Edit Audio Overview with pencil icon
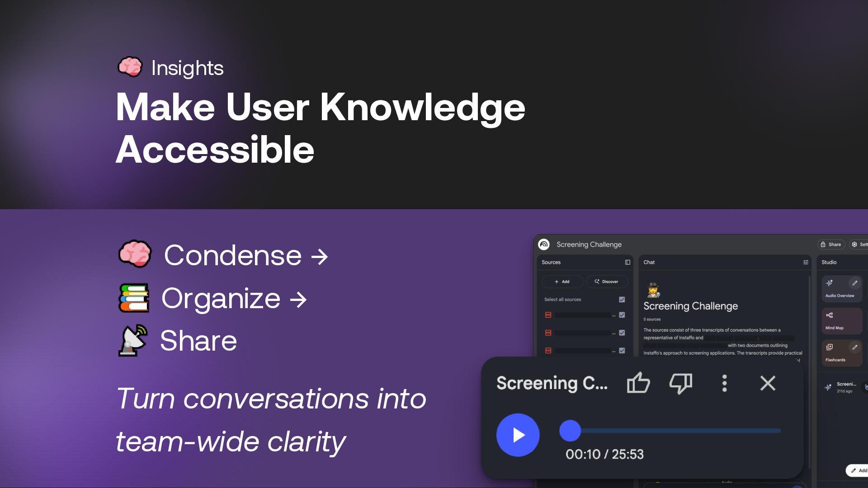Image resolution: width=868 pixels, height=488 pixels. [854, 283]
